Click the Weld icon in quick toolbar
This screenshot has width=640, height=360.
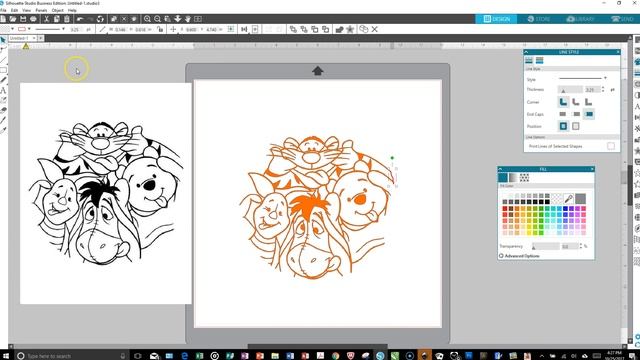click(339, 29)
